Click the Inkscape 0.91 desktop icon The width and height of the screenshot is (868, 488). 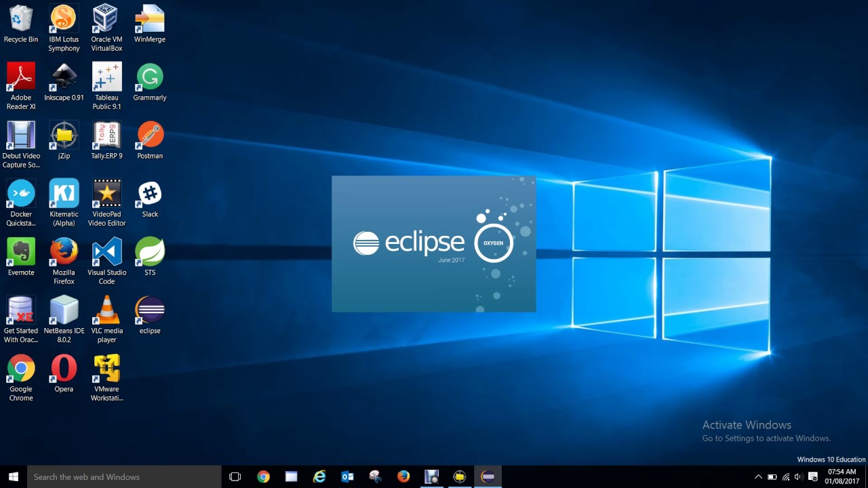(x=64, y=83)
